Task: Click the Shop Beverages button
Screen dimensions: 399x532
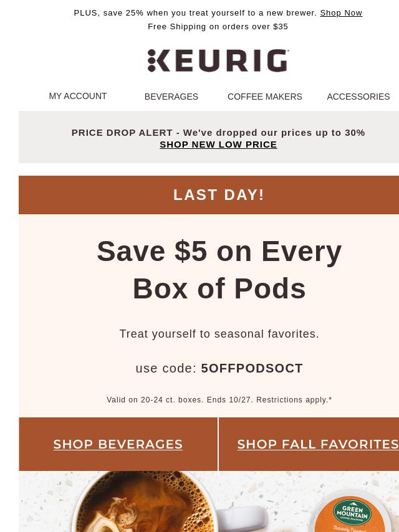Action: click(118, 444)
